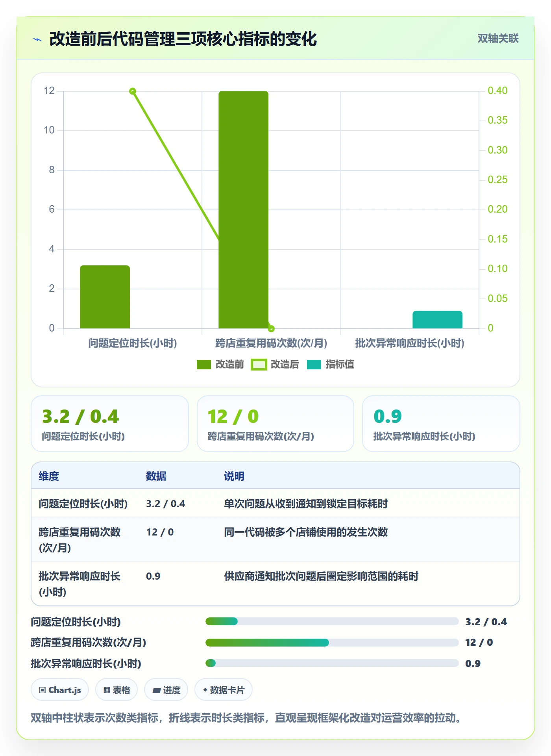
Task: Click the 跨店重复用码次数 progress bar
Action: (x=332, y=643)
